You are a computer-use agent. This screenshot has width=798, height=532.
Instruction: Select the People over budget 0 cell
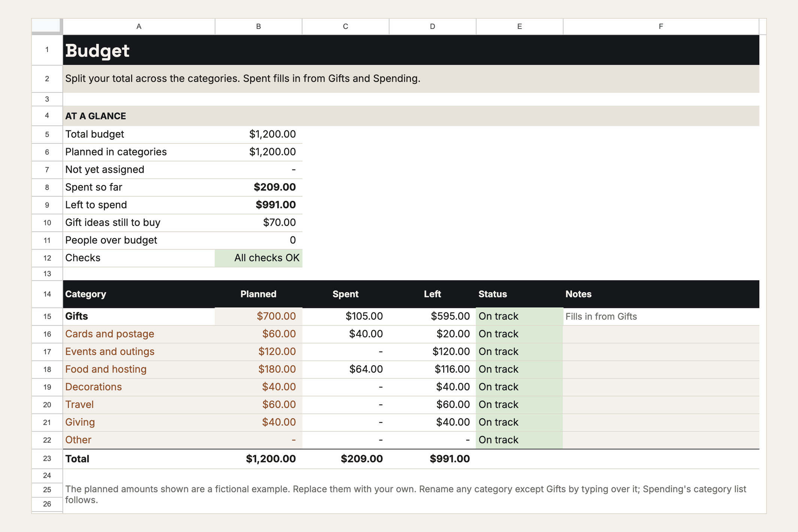click(x=259, y=240)
